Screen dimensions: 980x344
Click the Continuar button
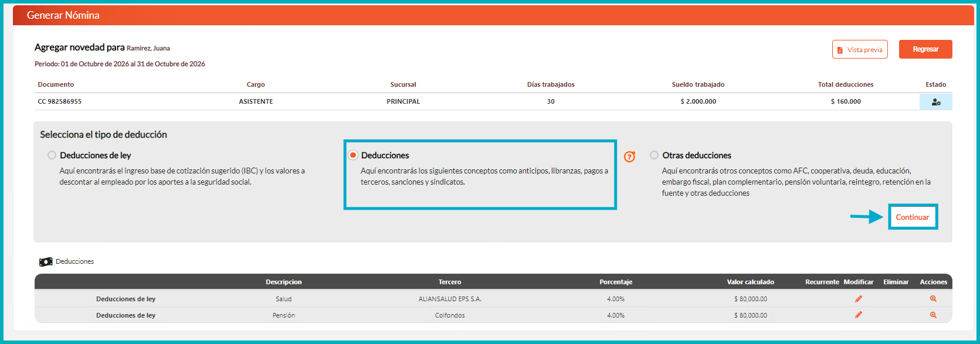point(913,217)
